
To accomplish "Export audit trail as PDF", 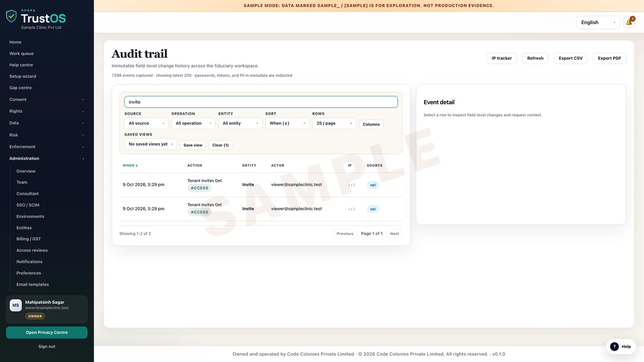I will tap(609, 58).
